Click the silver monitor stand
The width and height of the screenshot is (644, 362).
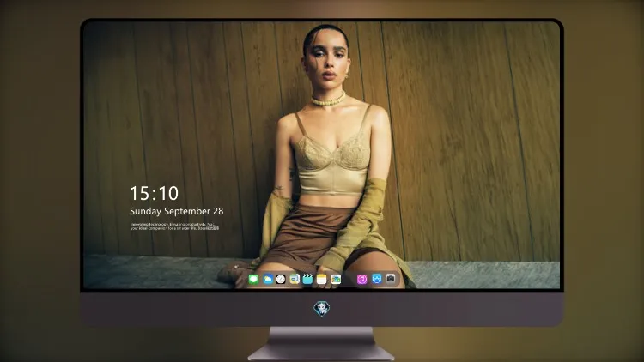tap(321, 344)
